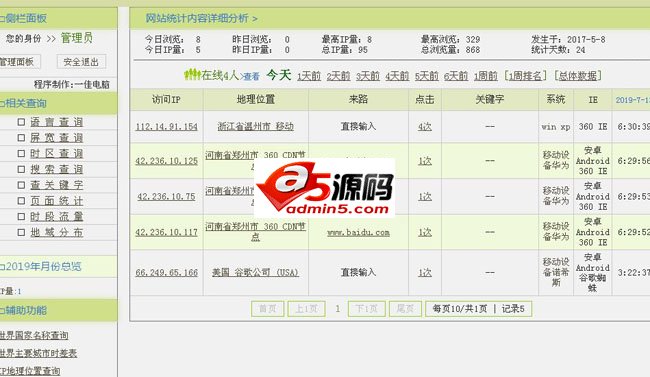
Task: Open the 时段流量 link
Action: click(x=57, y=216)
